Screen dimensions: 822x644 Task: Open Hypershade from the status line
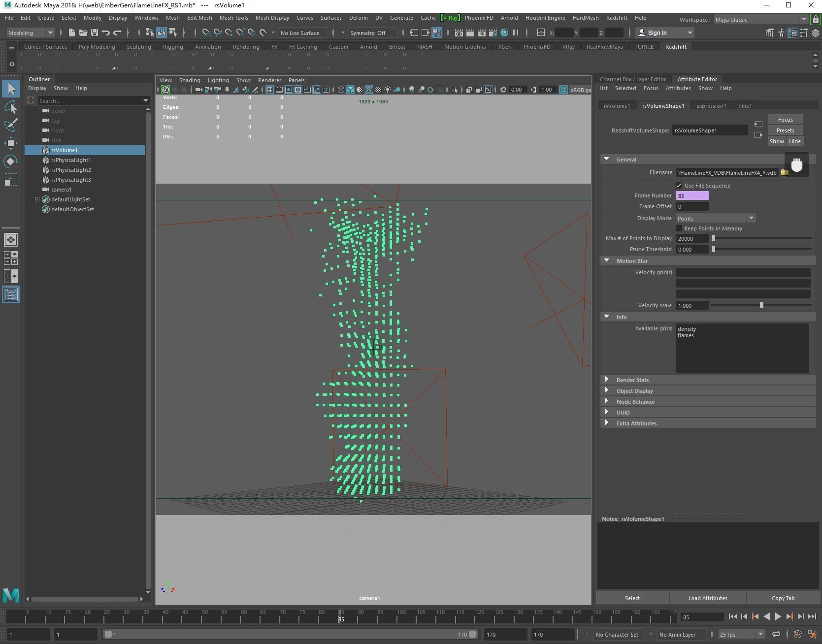[504, 33]
